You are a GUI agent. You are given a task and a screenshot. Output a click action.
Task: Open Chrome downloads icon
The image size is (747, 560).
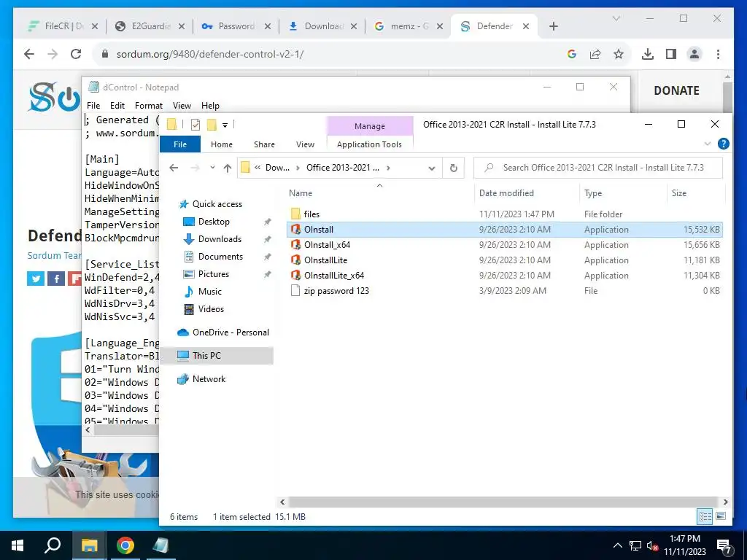(x=648, y=54)
